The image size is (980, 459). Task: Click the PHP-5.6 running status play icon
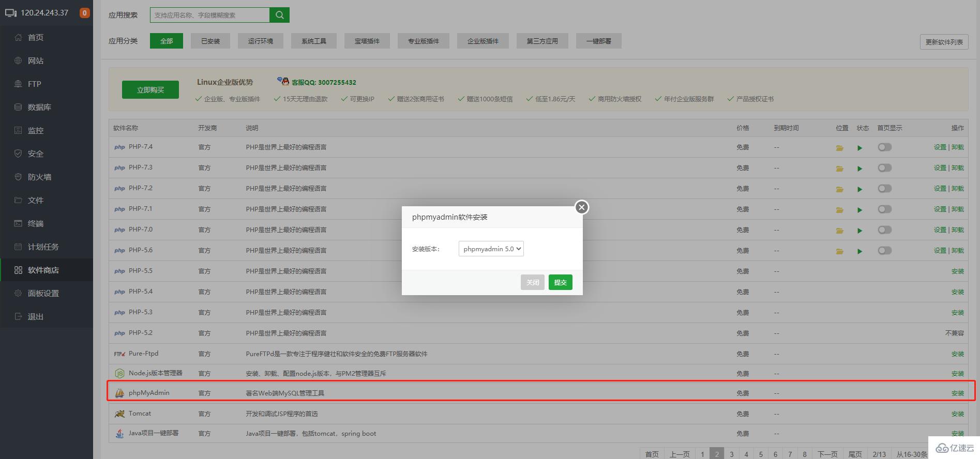coord(860,251)
